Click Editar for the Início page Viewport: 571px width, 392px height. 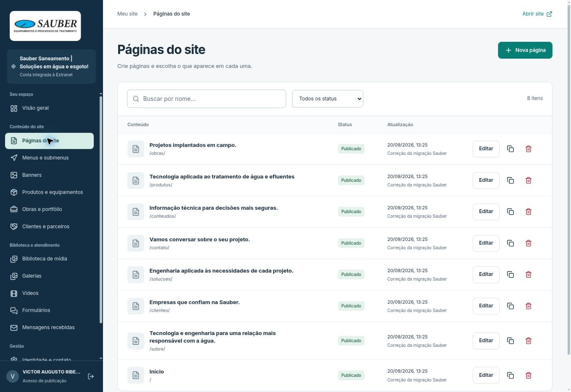pos(486,375)
